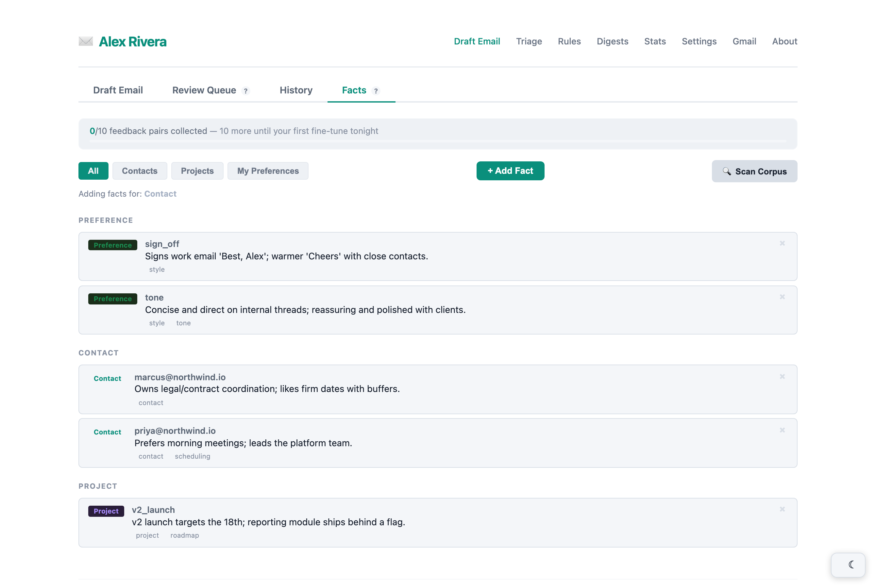The height and width of the screenshot is (588, 876).
Task: Click the 'v2_launch' fact title
Action: click(x=153, y=510)
